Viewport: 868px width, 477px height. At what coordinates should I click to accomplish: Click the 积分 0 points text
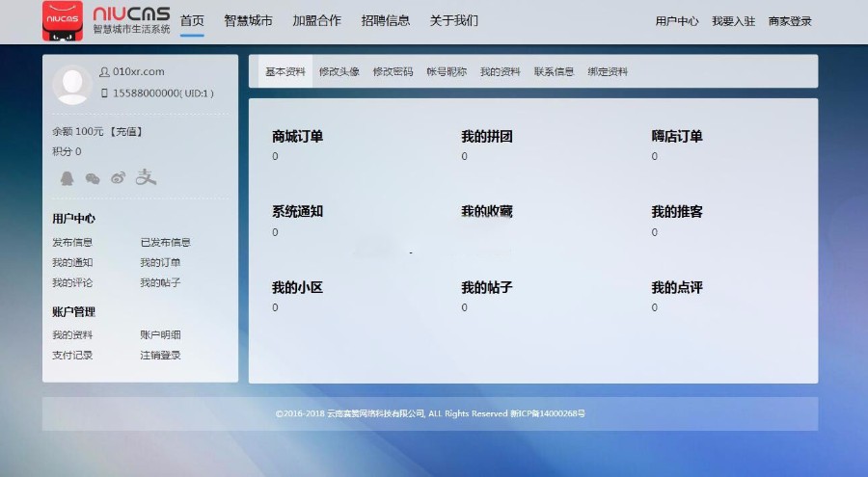click(67, 151)
